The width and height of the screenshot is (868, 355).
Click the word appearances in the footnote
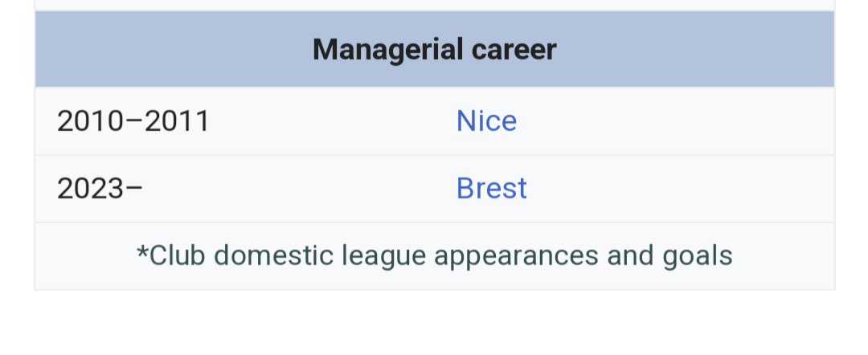coord(516,257)
